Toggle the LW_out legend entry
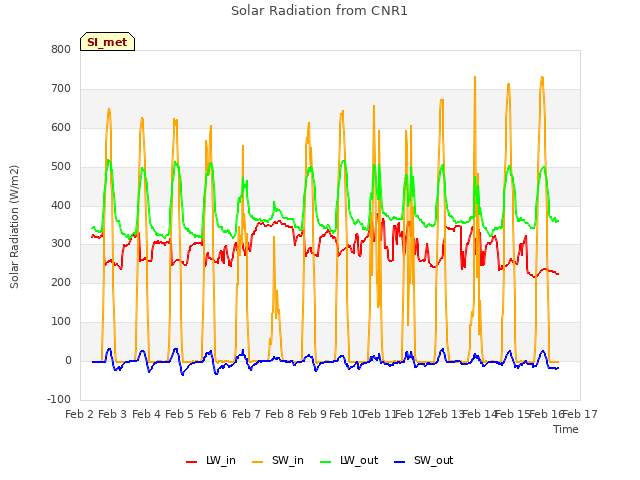The width and height of the screenshot is (640, 480). pos(349,460)
